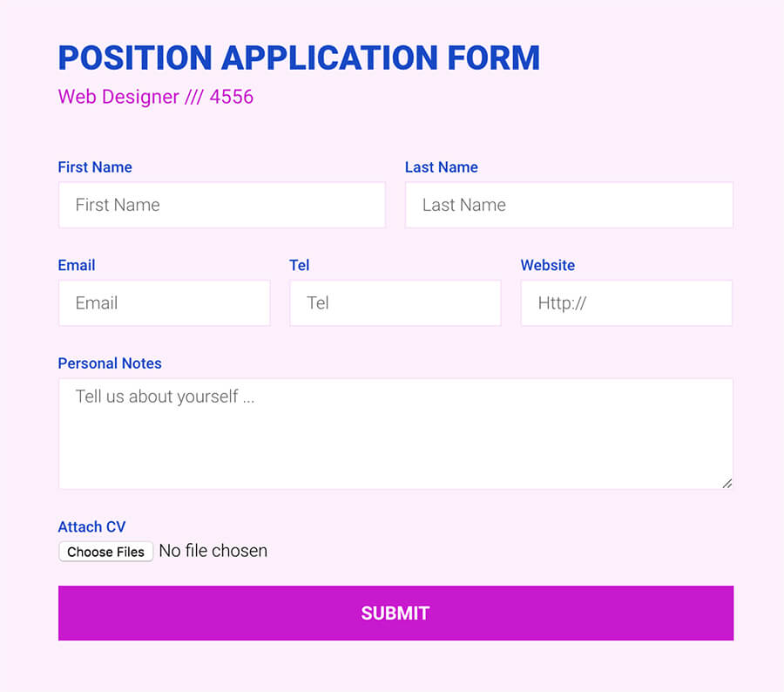Click the First Name input field
This screenshot has height=692, width=784.
tap(221, 205)
